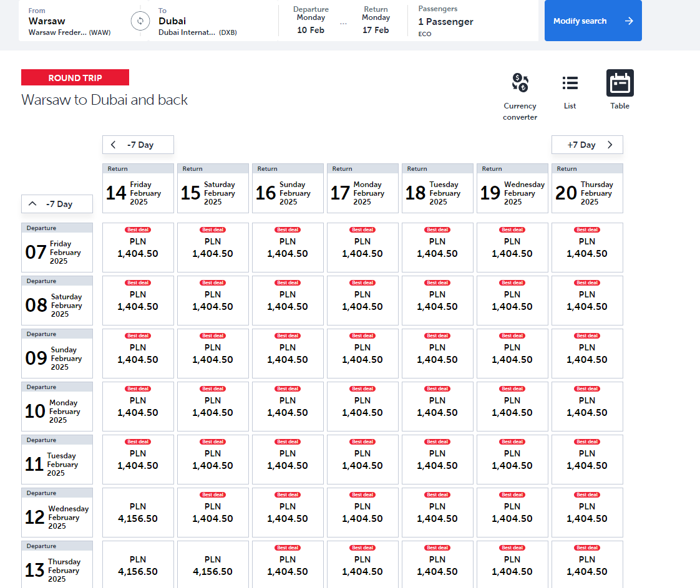Viewport: 700px width, 588px height.
Task: Pick fare for 12 Feb departure, 15 Feb return
Action: click(213, 513)
